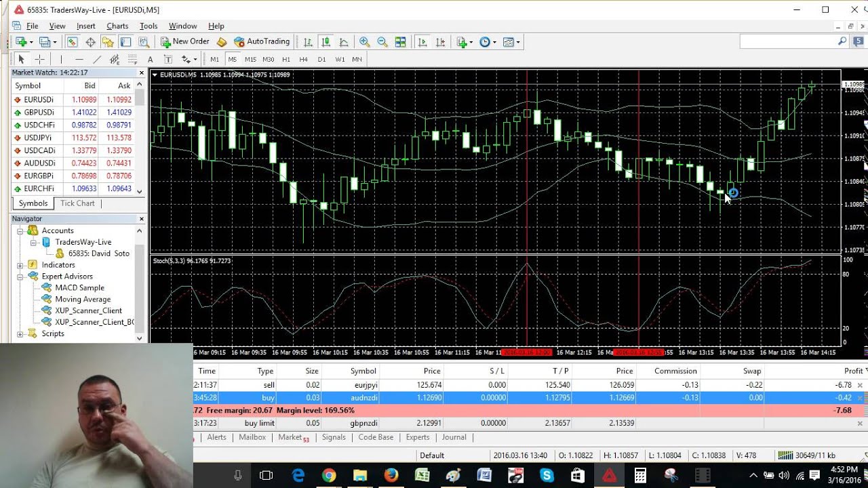Open Google Chrome from the taskbar
The height and width of the screenshot is (488, 868).
[x=329, y=476]
